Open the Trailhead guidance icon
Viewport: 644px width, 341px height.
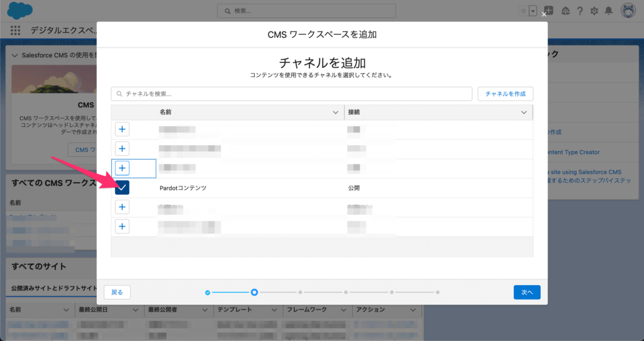coord(565,11)
